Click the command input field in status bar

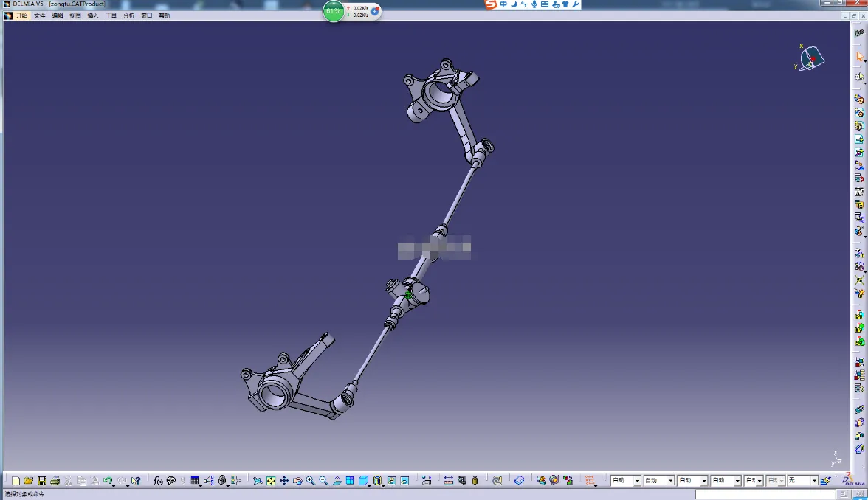pyautogui.click(x=765, y=494)
